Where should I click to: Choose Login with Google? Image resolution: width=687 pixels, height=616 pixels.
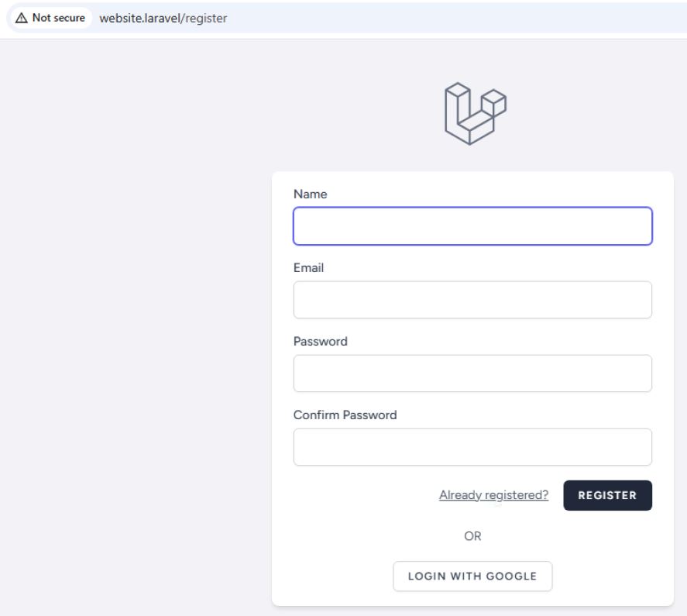[x=472, y=576]
